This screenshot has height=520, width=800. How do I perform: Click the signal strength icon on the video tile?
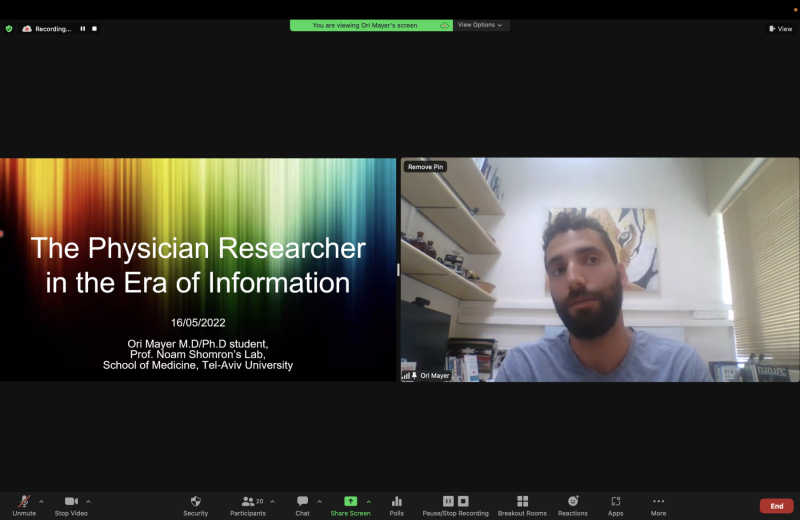[x=406, y=376]
